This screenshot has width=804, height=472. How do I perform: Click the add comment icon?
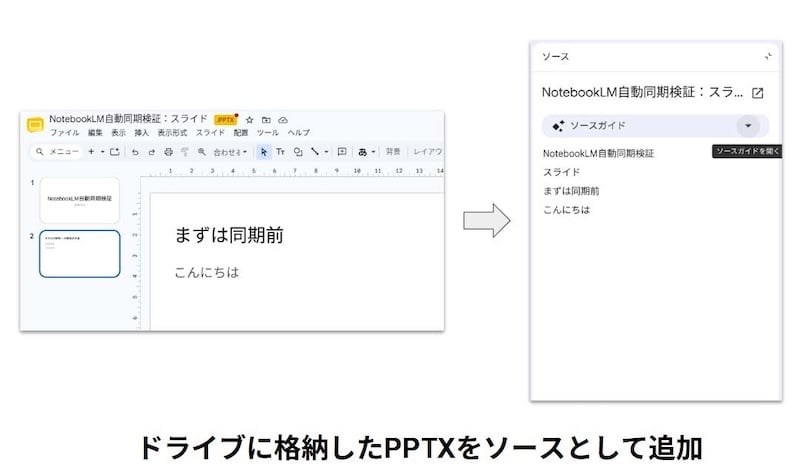click(342, 152)
